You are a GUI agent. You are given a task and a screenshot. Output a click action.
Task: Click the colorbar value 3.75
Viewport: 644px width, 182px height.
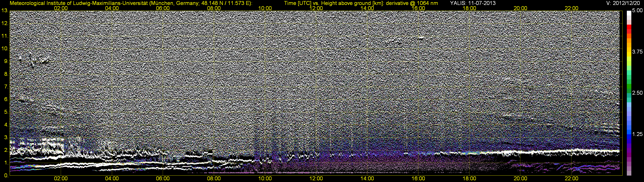637,52
